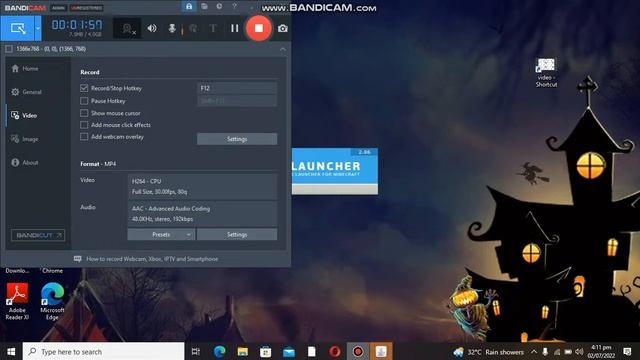Stop the recording with red button
The image size is (640, 360).
tap(258, 28)
